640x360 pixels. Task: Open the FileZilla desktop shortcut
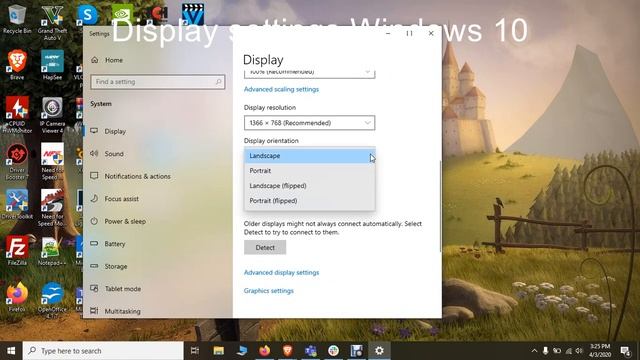(17, 251)
